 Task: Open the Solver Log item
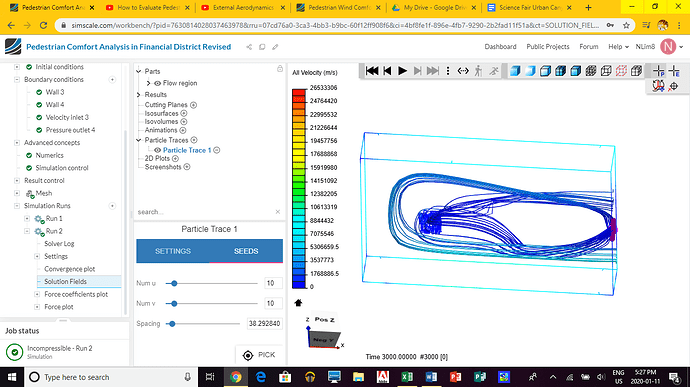tap(59, 244)
